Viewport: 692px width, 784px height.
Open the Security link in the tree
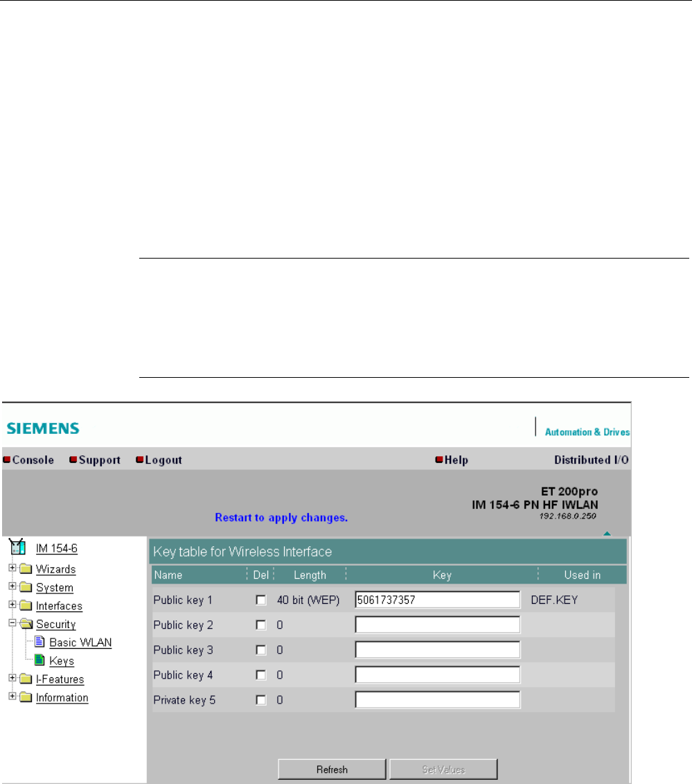coord(55,625)
